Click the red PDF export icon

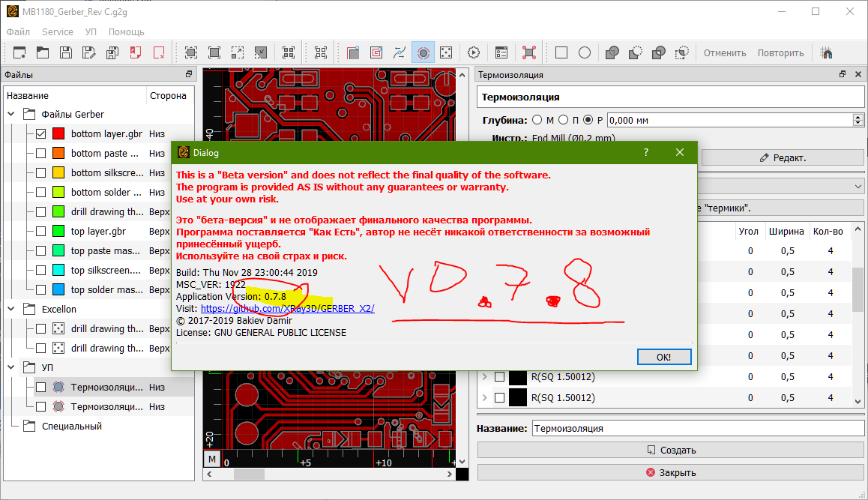tap(136, 52)
